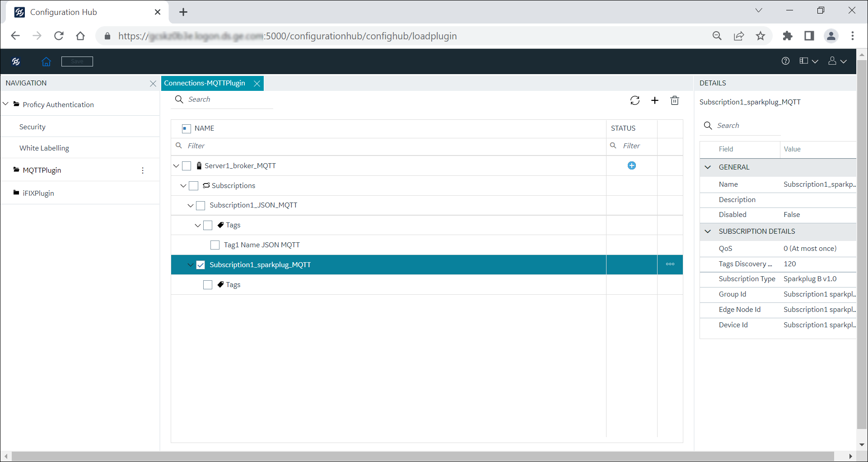Collapse the Subscription1_sparkplug_MQTT node
The height and width of the screenshot is (462, 868).
coord(191,265)
